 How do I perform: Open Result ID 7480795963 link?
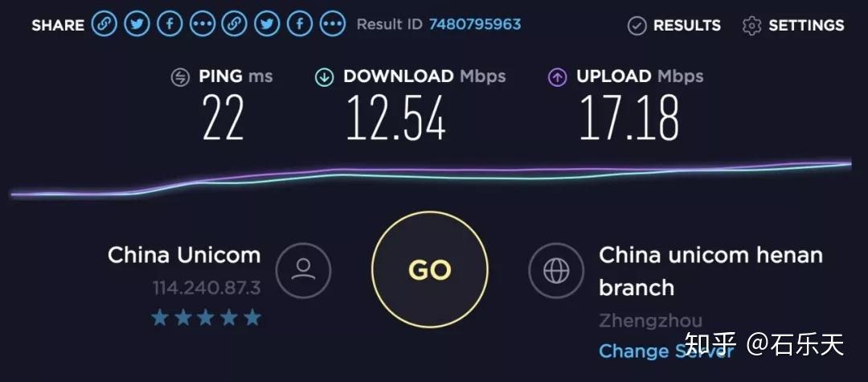[474, 24]
